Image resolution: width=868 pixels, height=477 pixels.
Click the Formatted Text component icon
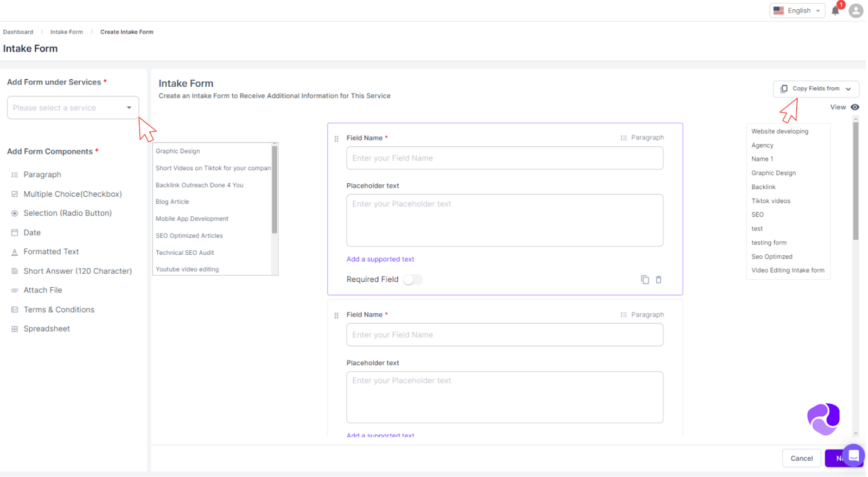tap(15, 252)
